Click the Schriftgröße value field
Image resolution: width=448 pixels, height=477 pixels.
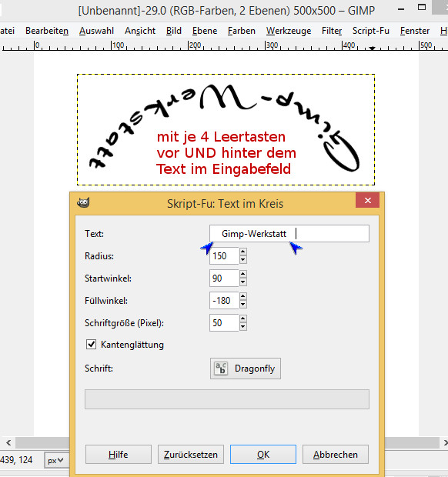224,323
